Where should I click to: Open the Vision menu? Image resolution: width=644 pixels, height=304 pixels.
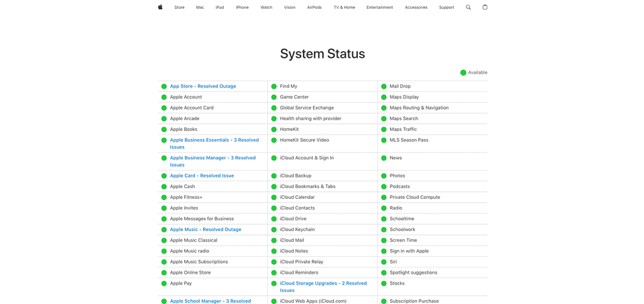click(x=289, y=8)
